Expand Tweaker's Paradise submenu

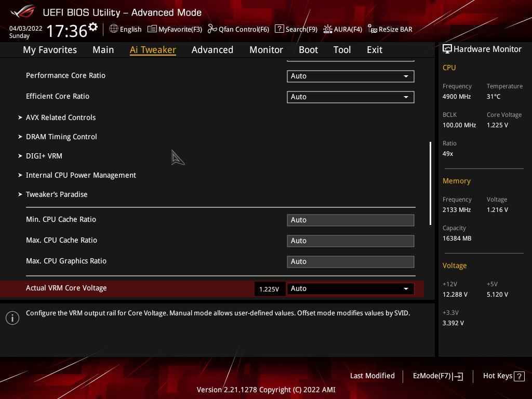pyautogui.click(x=57, y=194)
